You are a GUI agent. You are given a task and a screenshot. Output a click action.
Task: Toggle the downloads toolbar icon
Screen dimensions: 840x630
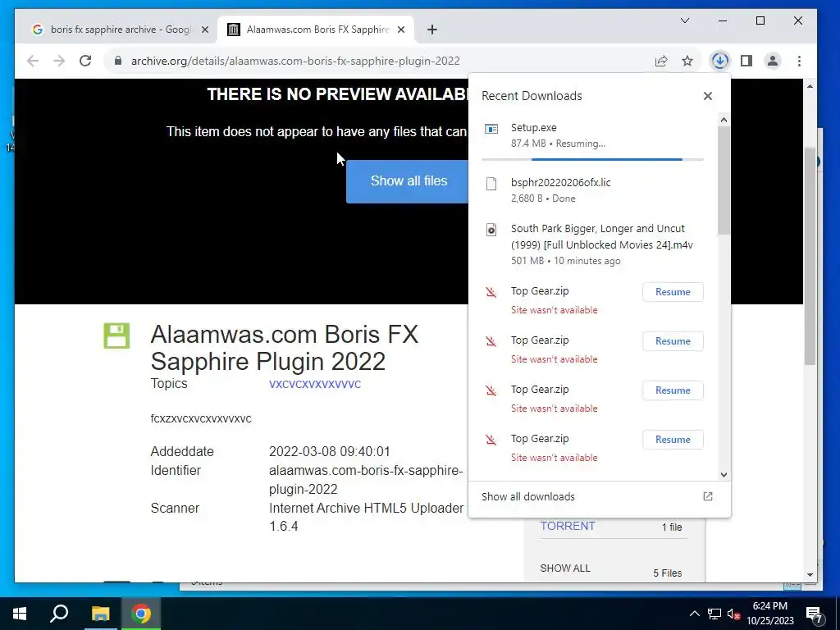coord(719,61)
